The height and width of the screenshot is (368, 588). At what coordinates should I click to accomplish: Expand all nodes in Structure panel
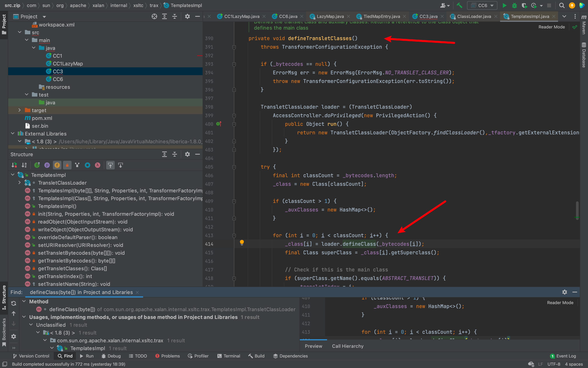(x=164, y=154)
